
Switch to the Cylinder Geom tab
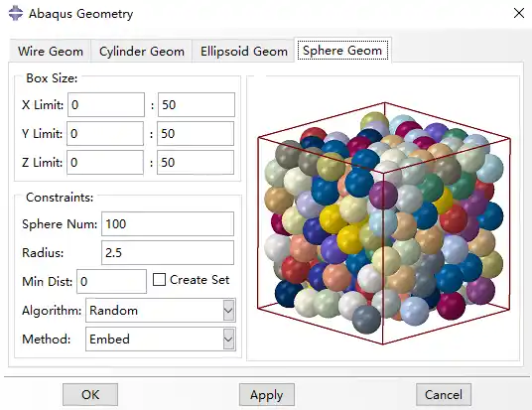pyautogui.click(x=142, y=52)
